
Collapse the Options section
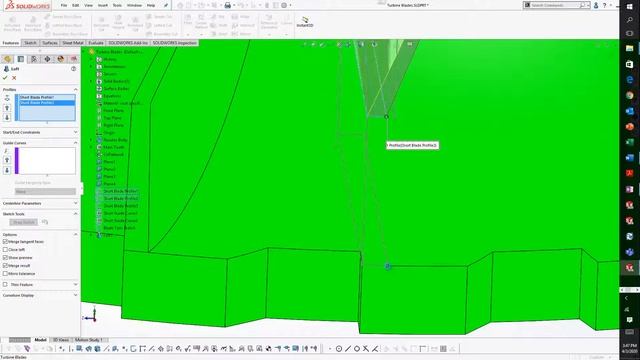point(76,234)
